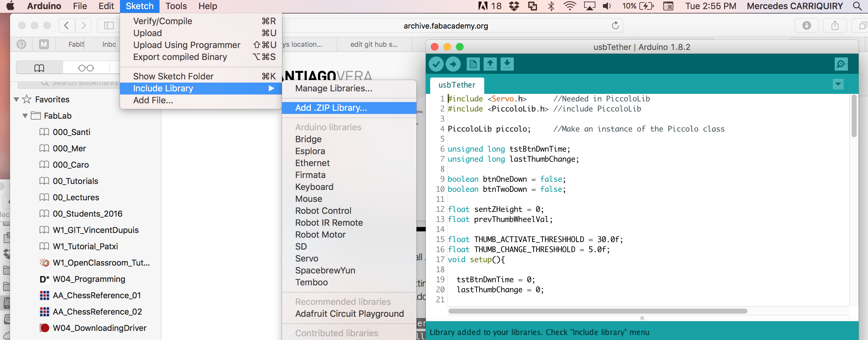Open the Wi-Fi status menu
Viewport: 868px width, 340px height.
coord(569,6)
